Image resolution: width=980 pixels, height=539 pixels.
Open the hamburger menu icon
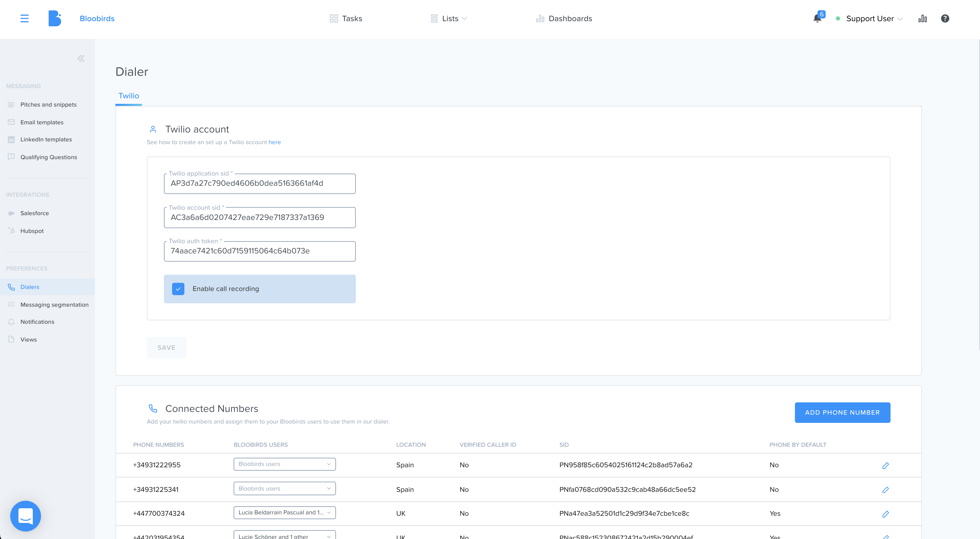[24, 18]
